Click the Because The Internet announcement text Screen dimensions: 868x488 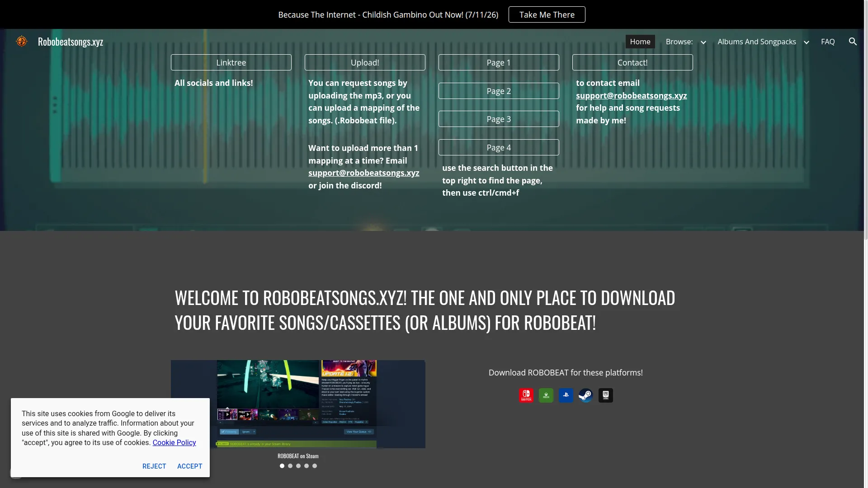tap(388, 14)
